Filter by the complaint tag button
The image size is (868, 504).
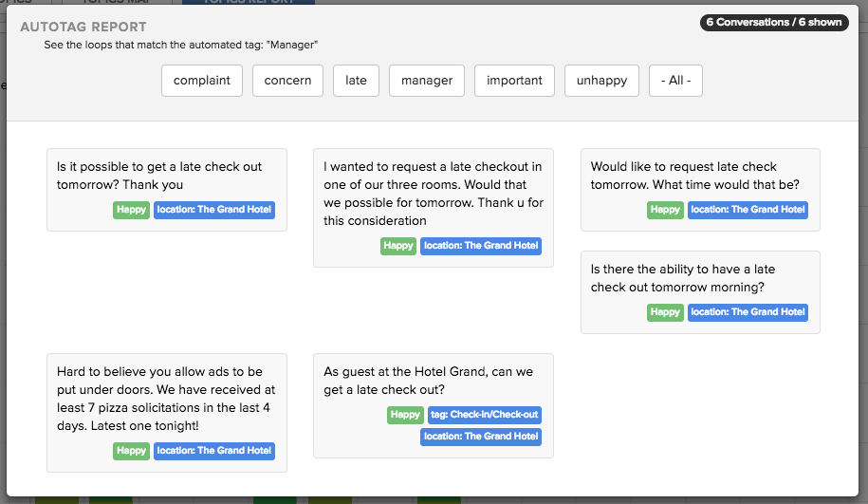point(202,81)
